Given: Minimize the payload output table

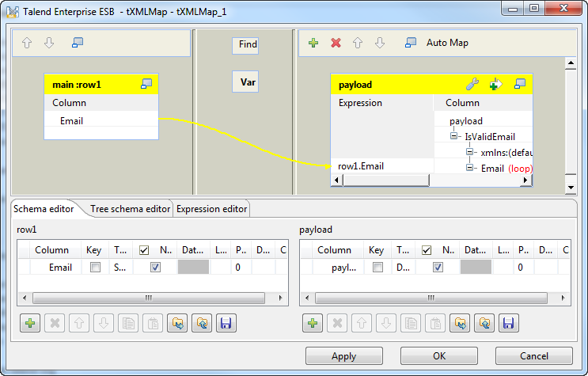Looking at the screenshot, I should 520,84.
